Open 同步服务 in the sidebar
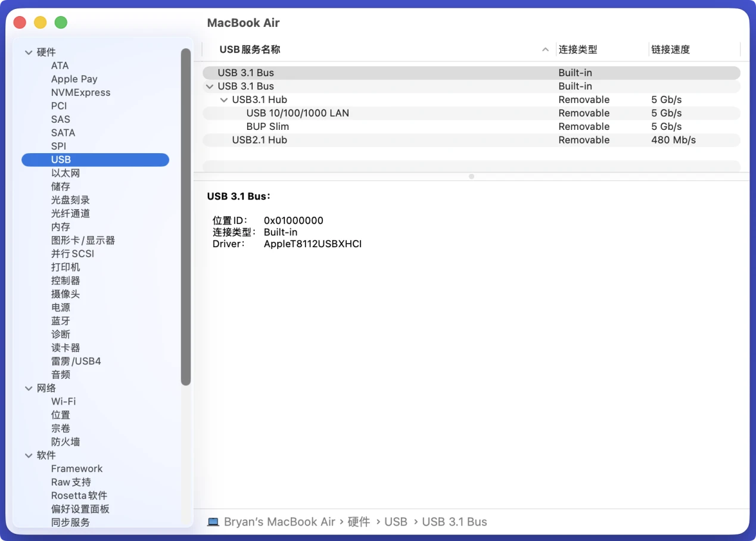 (x=70, y=523)
